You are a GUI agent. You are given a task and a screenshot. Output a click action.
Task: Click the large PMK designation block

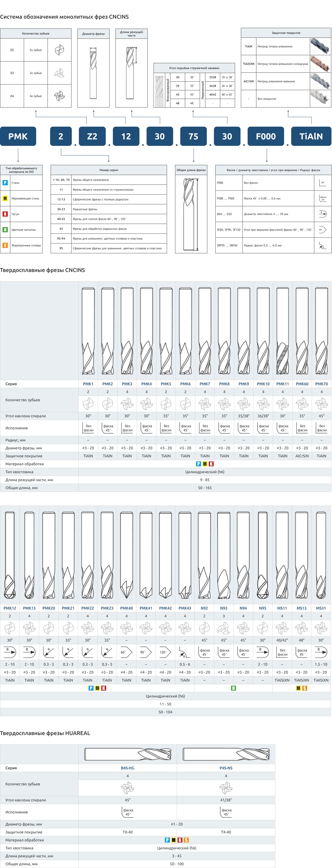click(x=18, y=136)
